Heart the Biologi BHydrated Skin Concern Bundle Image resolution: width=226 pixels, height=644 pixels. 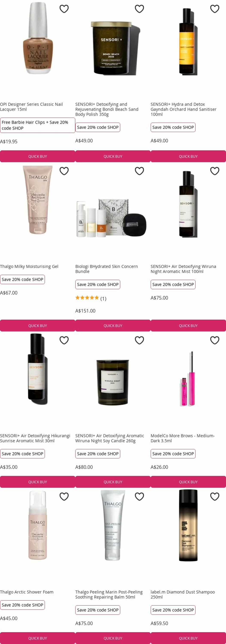coord(139,171)
